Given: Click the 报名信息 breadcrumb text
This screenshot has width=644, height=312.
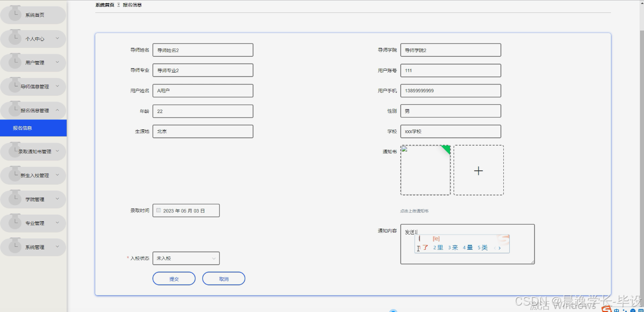Looking at the screenshot, I should click(132, 4).
